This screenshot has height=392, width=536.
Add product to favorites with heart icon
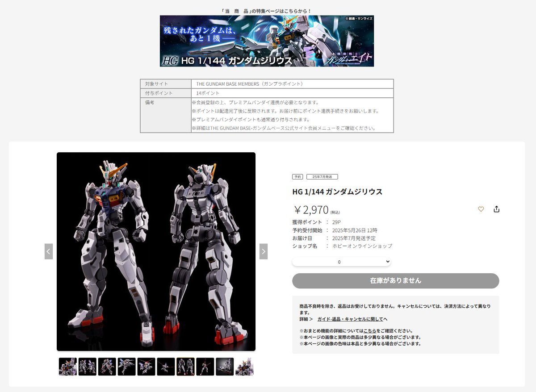pyautogui.click(x=481, y=209)
